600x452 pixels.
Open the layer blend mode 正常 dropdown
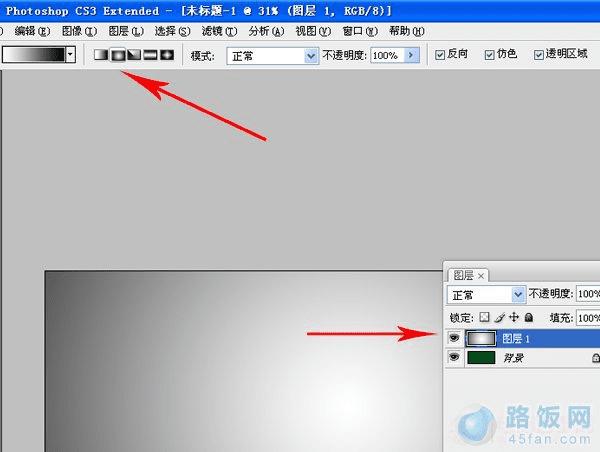pos(486,295)
